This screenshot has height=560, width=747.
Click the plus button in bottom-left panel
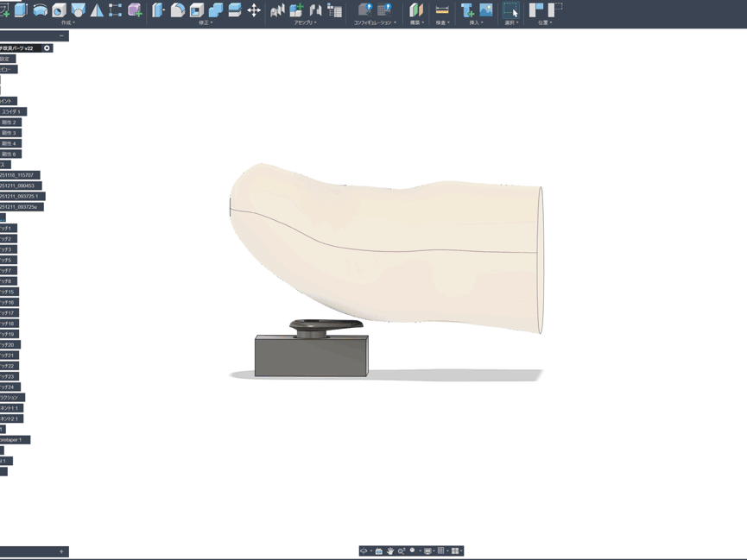coord(61,551)
